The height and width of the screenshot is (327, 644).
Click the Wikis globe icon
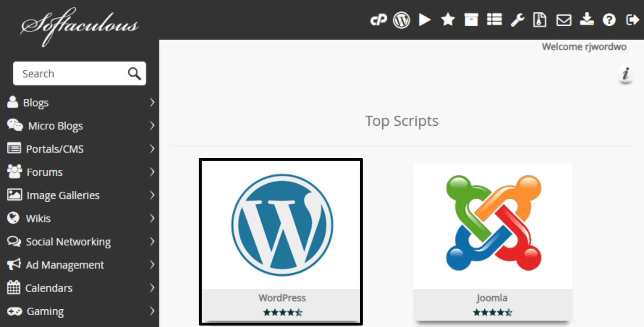coord(13,218)
